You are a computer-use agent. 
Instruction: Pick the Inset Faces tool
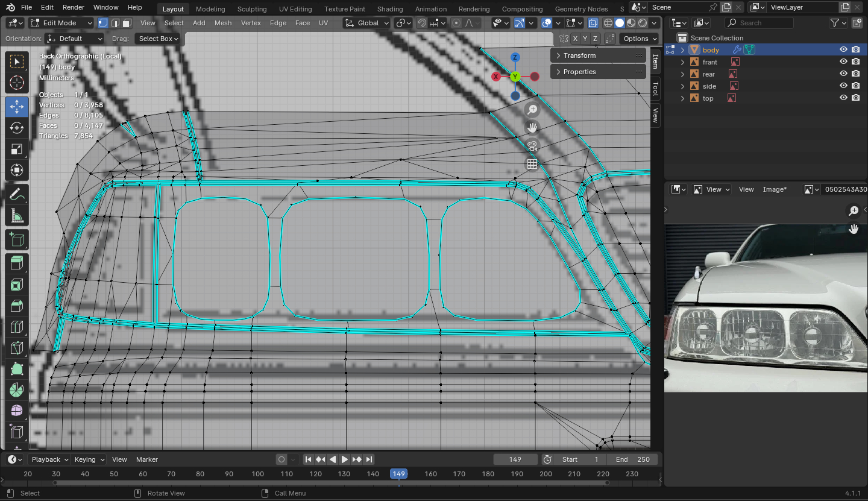17,285
